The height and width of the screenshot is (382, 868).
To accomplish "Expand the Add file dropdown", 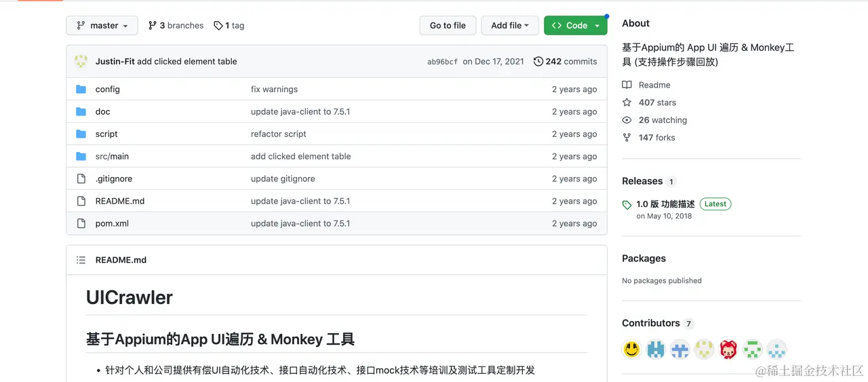I will pos(510,25).
